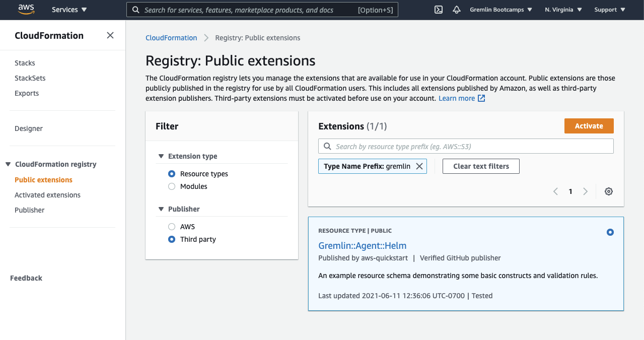644x340 pixels.
Task: Open Public extensions in the sidebar
Action: click(43, 180)
